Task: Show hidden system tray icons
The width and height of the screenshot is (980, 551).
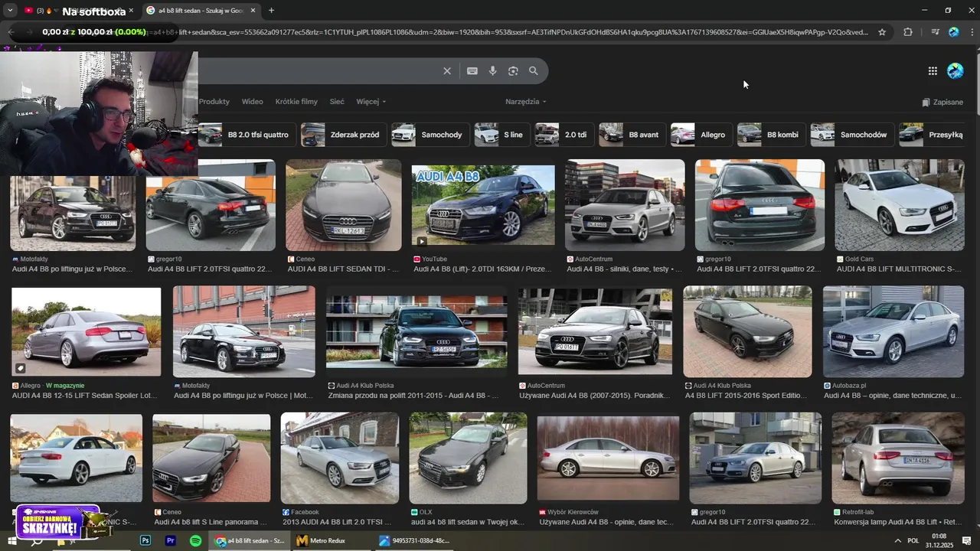Action: click(898, 540)
